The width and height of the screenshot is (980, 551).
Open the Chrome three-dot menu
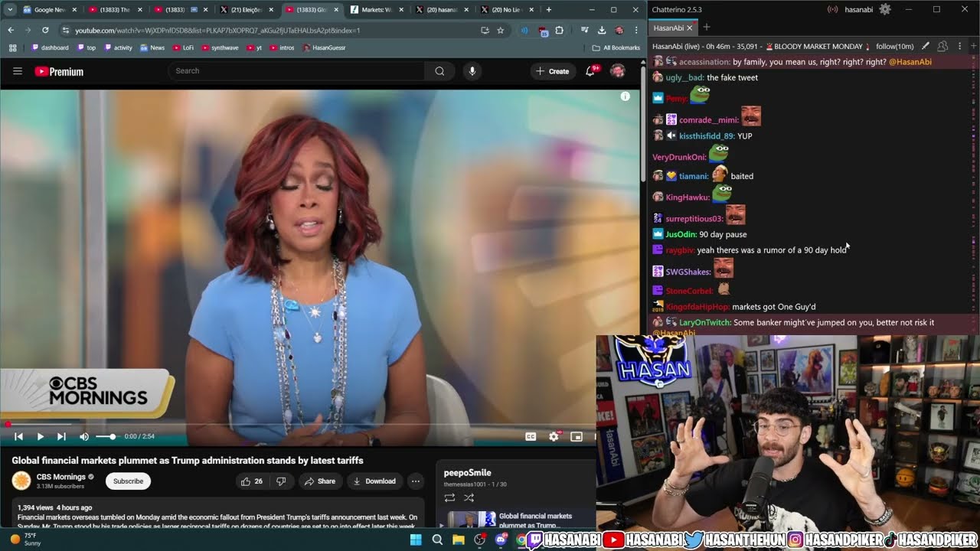coord(635,31)
